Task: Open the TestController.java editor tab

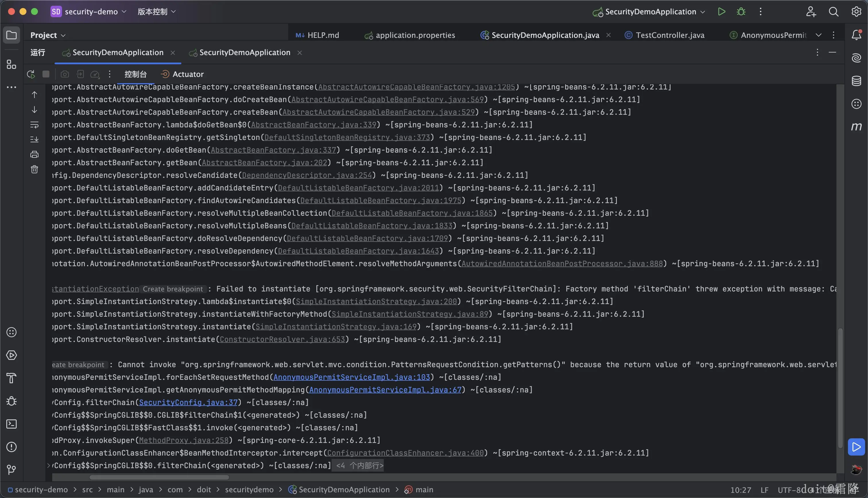Action: (670, 35)
